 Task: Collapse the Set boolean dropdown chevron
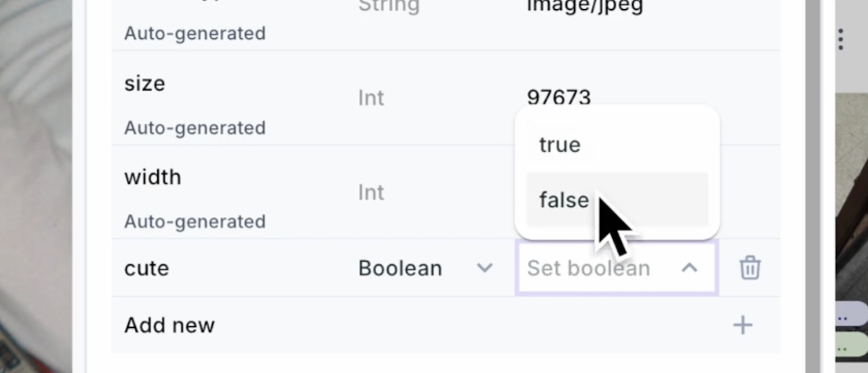(689, 268)
